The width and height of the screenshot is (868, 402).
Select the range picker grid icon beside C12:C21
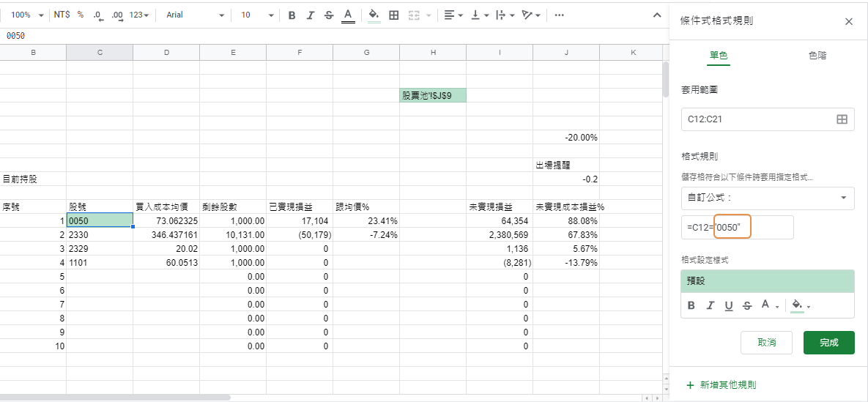[842, 119]
